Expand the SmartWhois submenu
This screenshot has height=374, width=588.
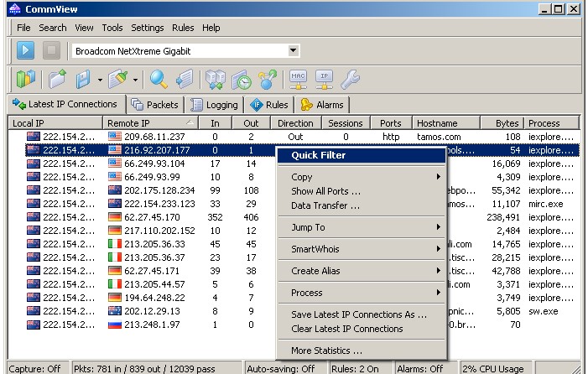pos(361,249)
